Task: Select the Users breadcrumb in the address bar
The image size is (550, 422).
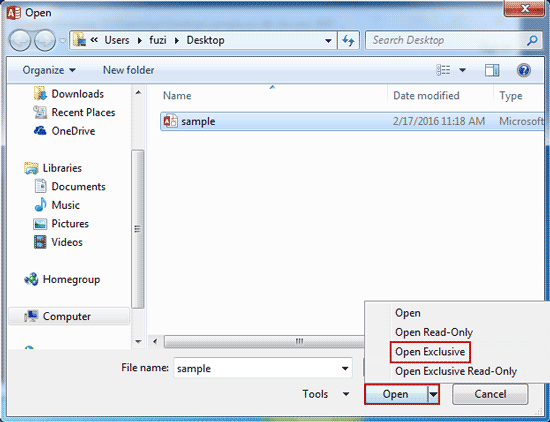Action: pyautogui.click(x=117, y=40)
